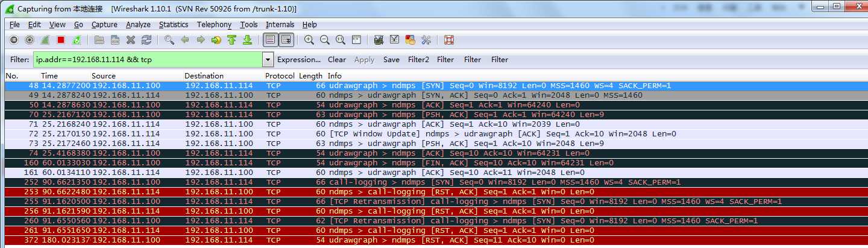
Task: Sort by the Time column header
Action: [x=65, y=76]
